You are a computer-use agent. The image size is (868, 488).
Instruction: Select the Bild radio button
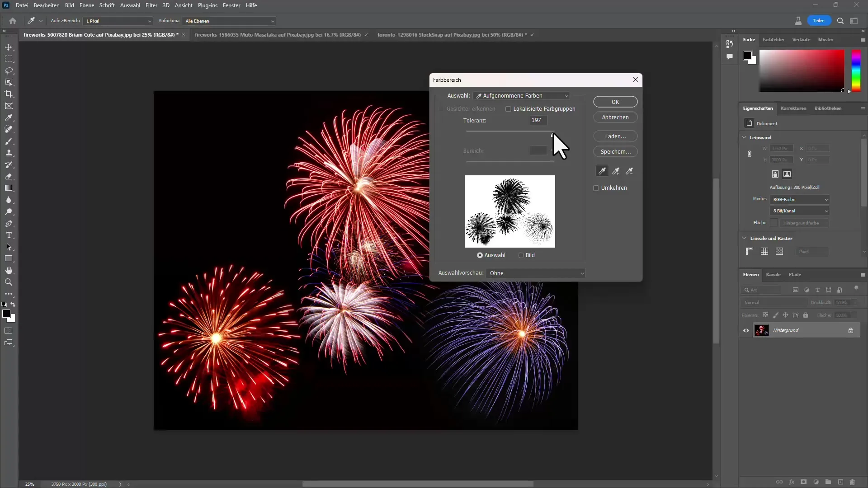click(521, 255)
